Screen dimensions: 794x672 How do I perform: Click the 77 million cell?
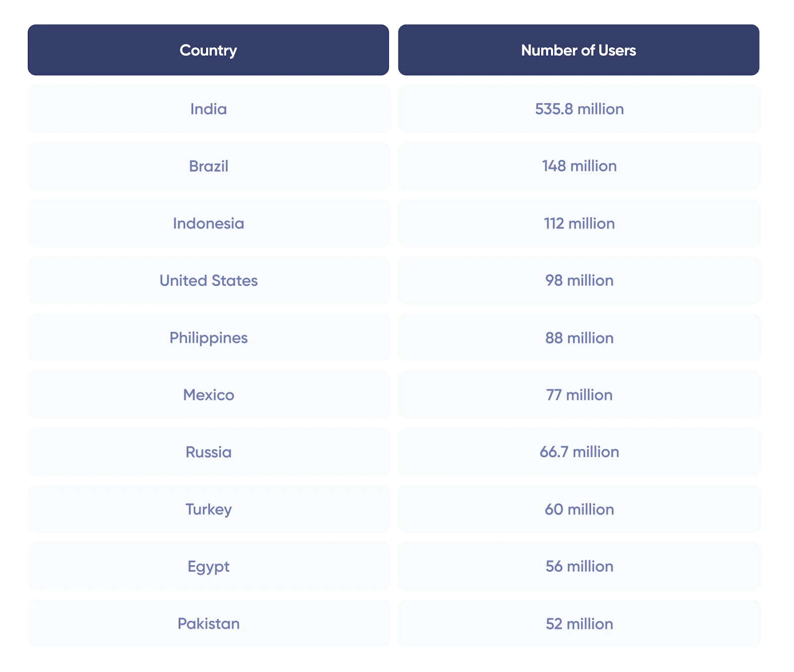tap(579, 395)
